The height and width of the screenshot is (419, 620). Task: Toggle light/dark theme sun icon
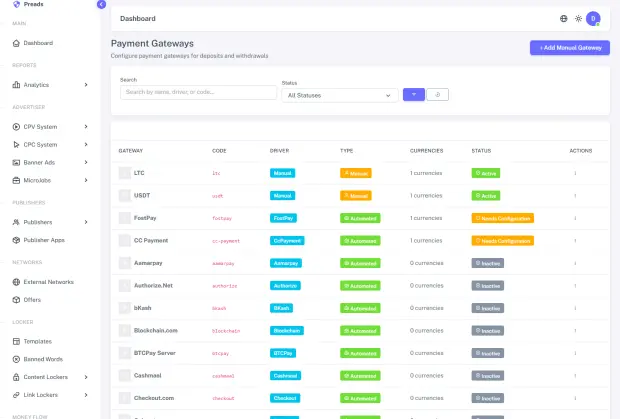578,19
